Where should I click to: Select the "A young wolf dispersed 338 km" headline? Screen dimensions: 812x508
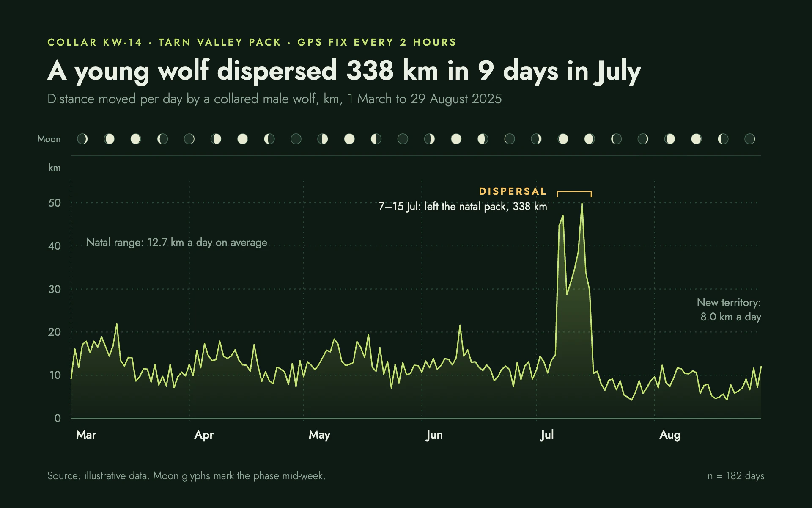(344, 71)
